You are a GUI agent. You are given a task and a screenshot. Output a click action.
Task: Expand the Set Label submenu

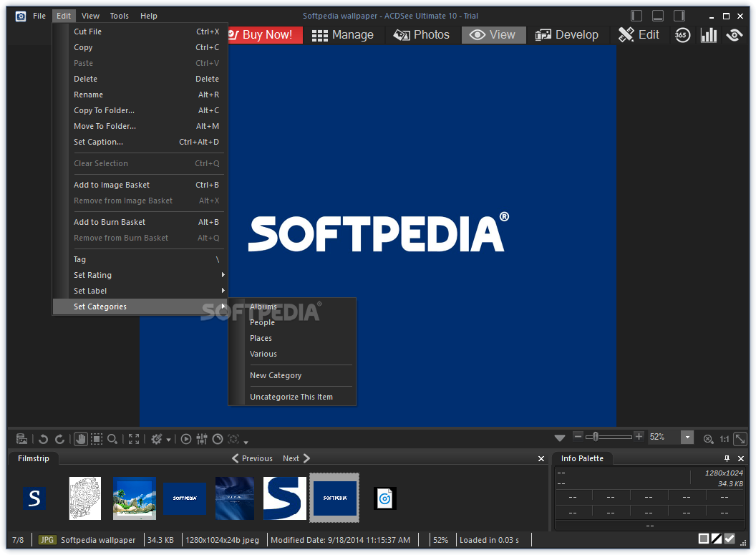[x=140, y=291]
